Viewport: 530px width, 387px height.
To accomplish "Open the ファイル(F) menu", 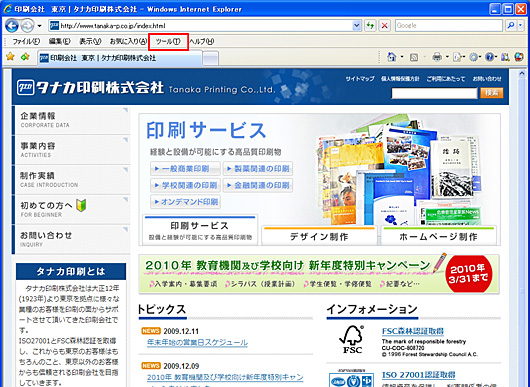I will tap(26, 42).
